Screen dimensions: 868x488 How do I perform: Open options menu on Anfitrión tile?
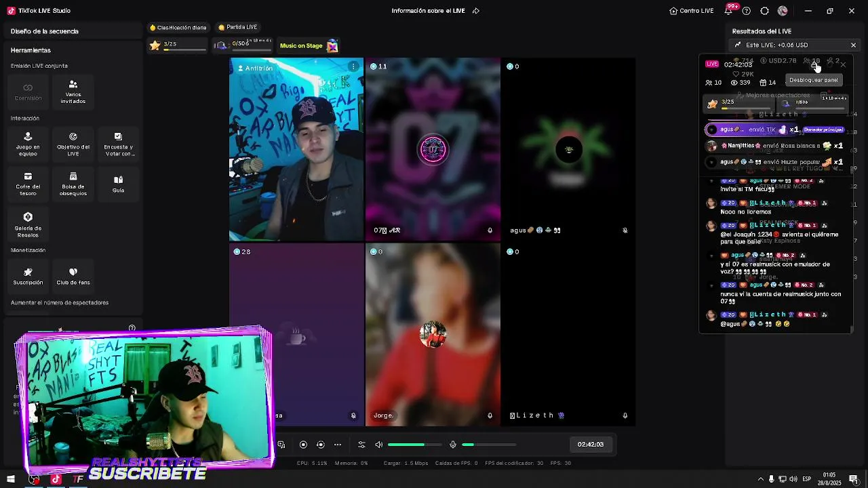point(353,66)
